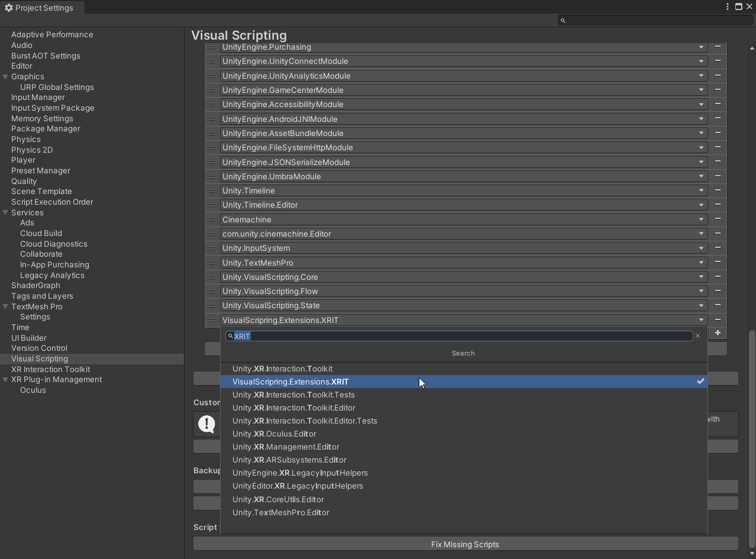Collapse the Graphics category in sidebar
This screenshot has width=756, height=559.
click(x=5, y=76)
